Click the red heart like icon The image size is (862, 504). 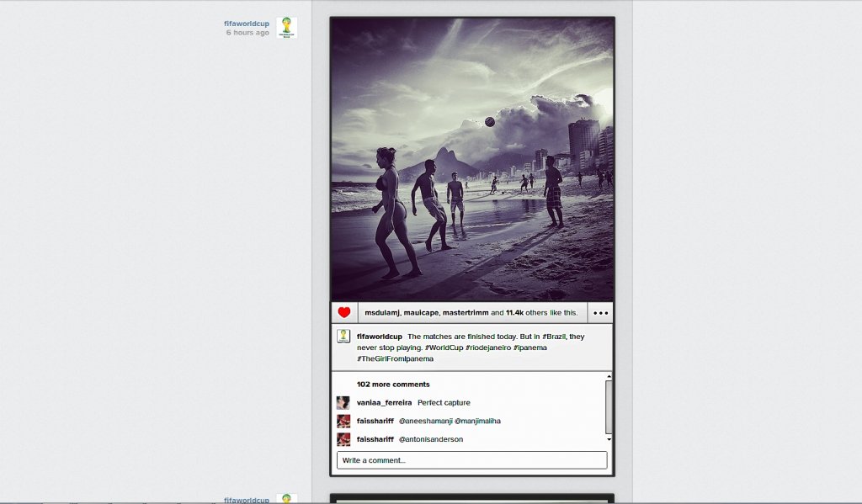[344, 313]
